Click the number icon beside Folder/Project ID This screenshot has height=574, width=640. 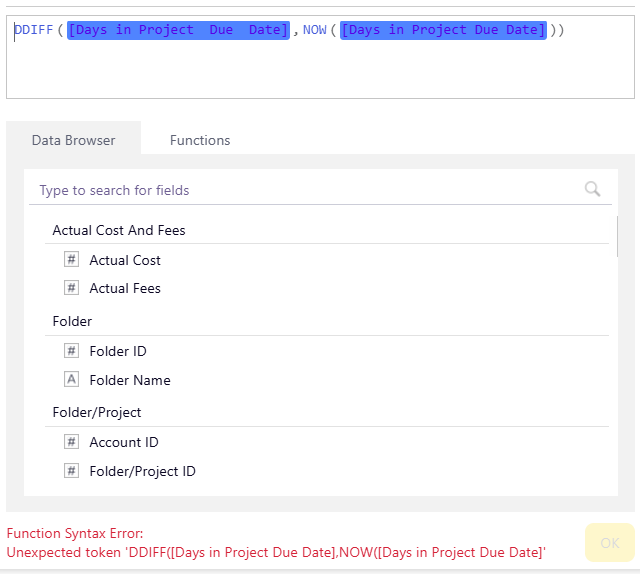71,471
